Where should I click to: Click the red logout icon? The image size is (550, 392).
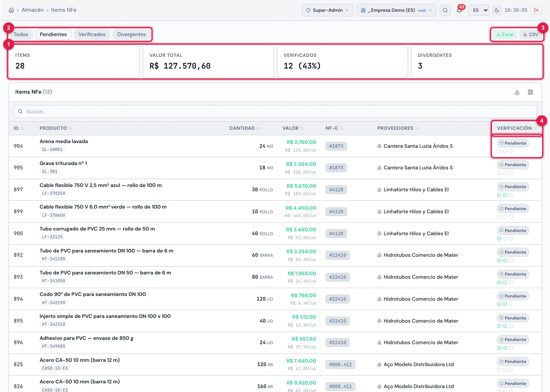[x=536, y=10]
